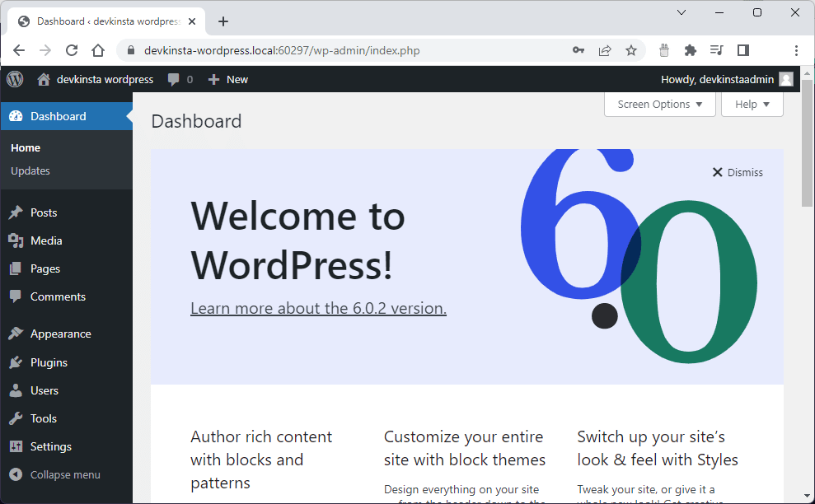Screen dimensions: 815x504
Task: Dismiss the WordPress welcome panel
Action: coord(737,172)
